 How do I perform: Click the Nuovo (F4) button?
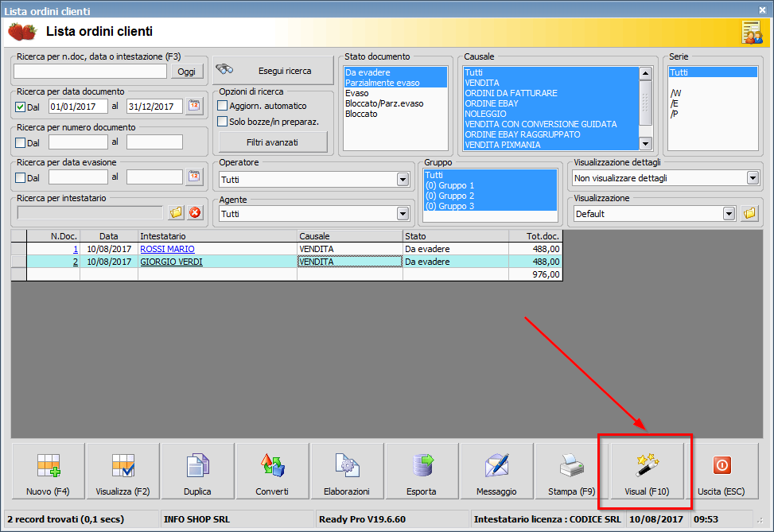click(48, 471)
